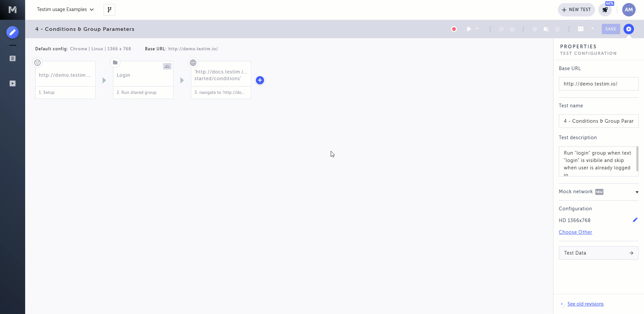This screenshot has width=644, height=314.
Task: Select the Login shared group step card
Action: tap(143, 80)
